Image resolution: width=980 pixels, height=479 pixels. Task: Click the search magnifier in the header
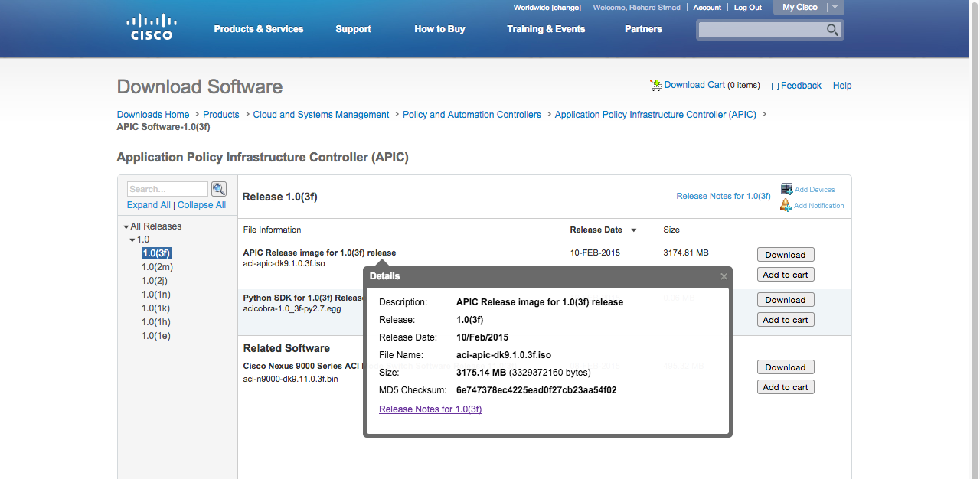833,30
